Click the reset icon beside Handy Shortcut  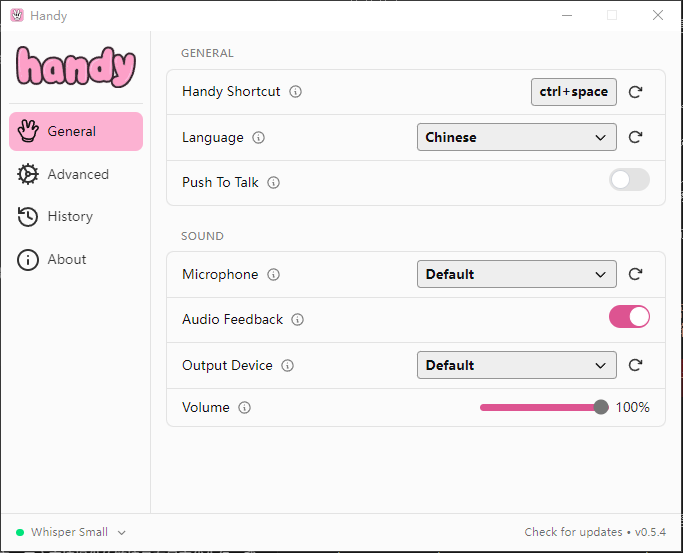(635, 92)
